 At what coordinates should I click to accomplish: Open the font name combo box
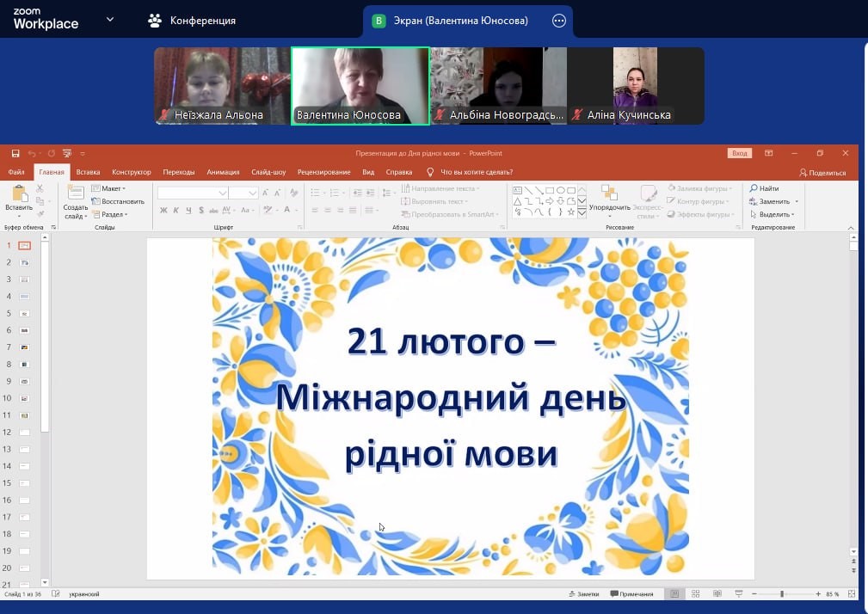pos(193,193)
